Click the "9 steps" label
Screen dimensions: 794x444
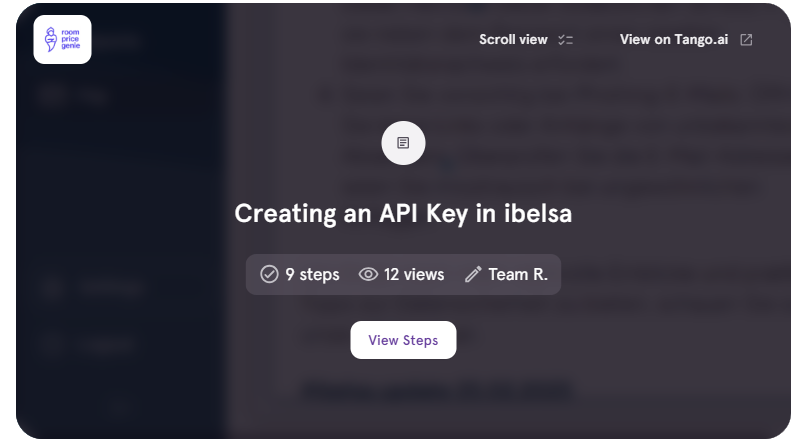pos(312,274)
